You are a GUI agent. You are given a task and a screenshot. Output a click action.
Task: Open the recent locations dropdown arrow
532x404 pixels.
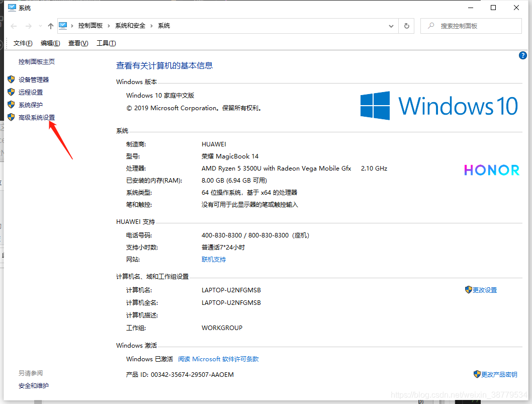click(x=40, y=26)
